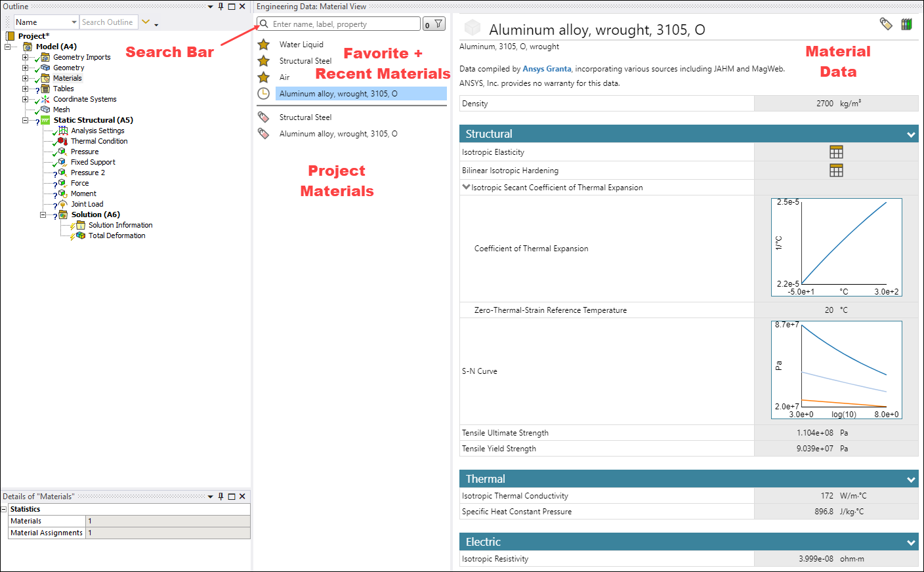The height and width of the screenshot is (572, 924).
Task: Click the material search input field
Action: (341, 24)
